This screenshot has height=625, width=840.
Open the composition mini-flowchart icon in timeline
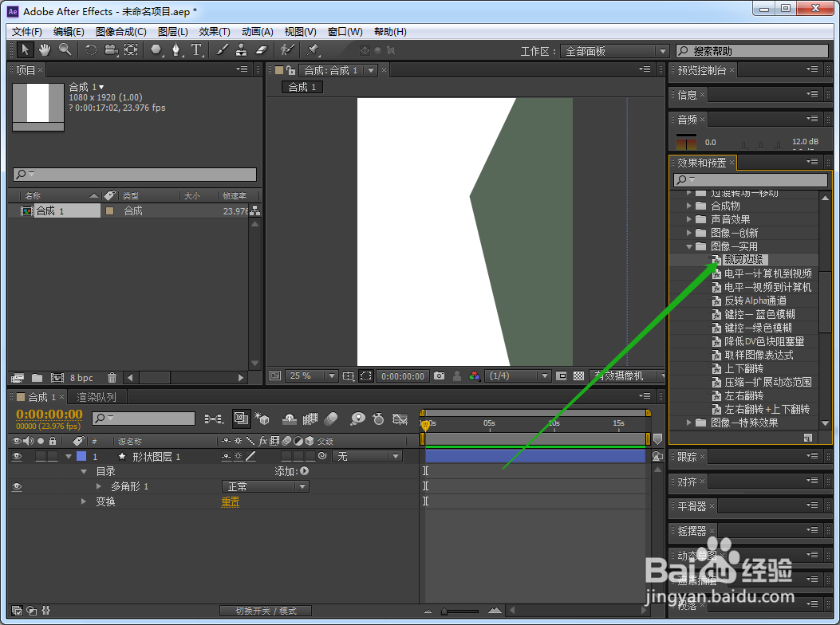pyautogui.click(x=215, y=419)
